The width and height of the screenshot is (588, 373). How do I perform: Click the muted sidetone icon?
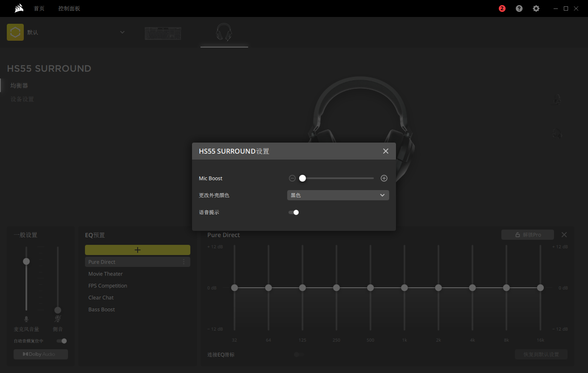(x=58, y=319)
